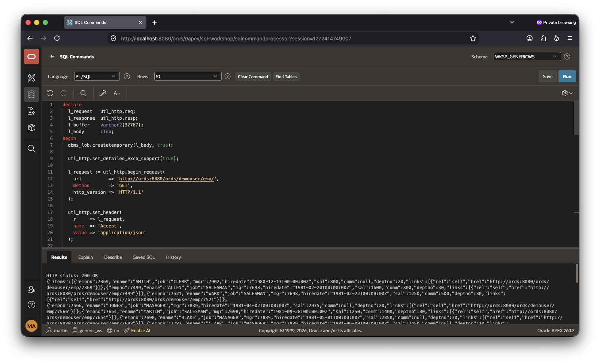Open Gallery cube icon in sidebar
The height and width of the screenshot is (364, 600).
point(31,128)
